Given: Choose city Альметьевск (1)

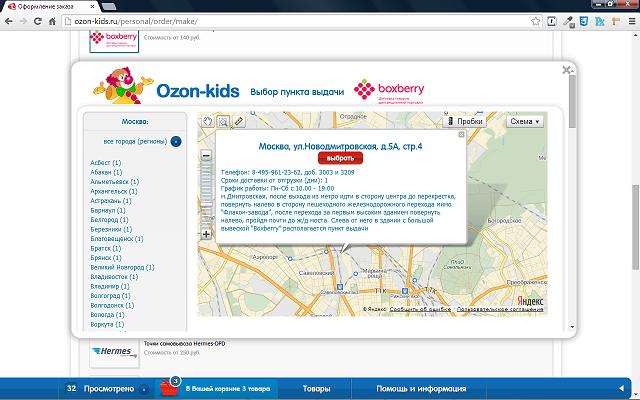Looking at the screenshot, I should (x=115, y=182).
